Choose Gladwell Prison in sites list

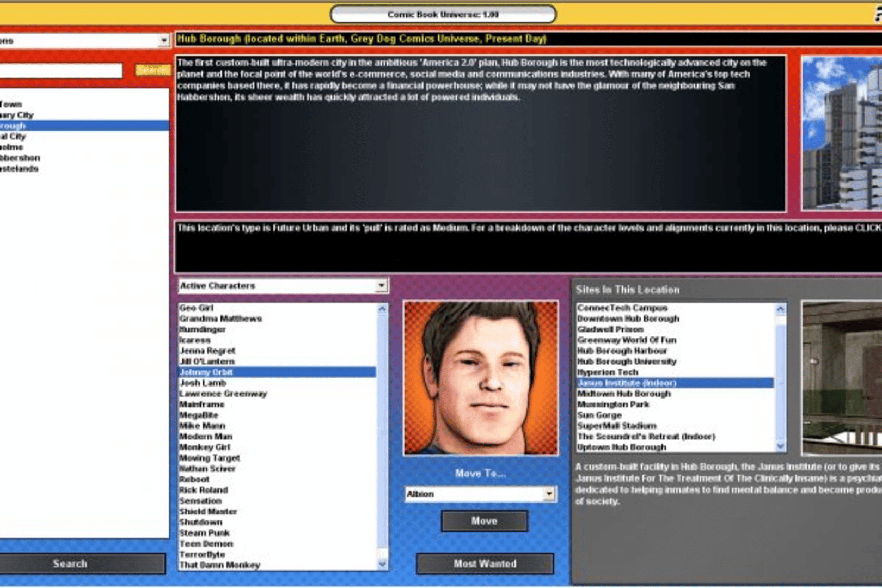[610, 329]
